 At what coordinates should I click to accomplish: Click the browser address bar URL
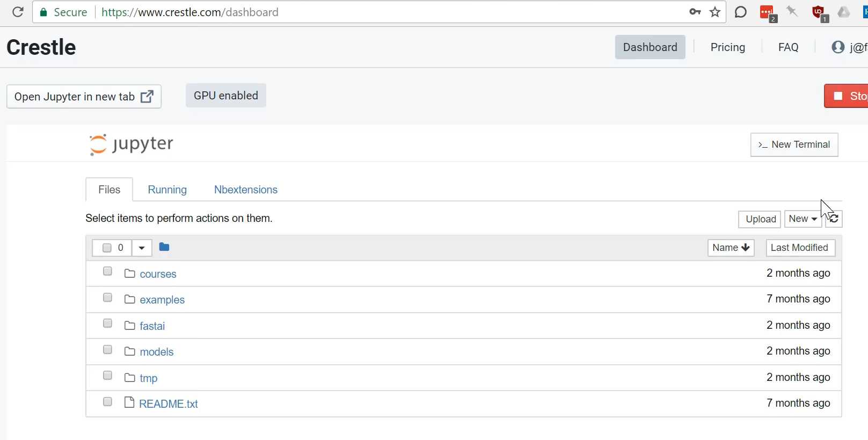coord(189,12)
